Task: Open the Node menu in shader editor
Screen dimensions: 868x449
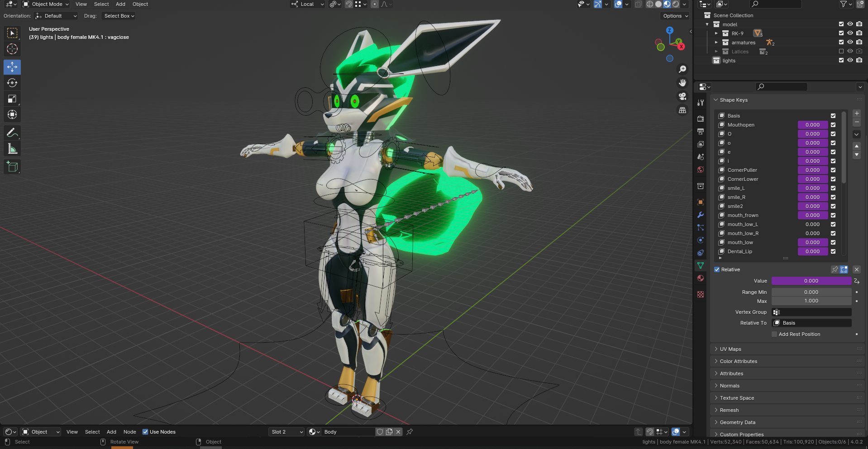Action: [x=129, y=432]
